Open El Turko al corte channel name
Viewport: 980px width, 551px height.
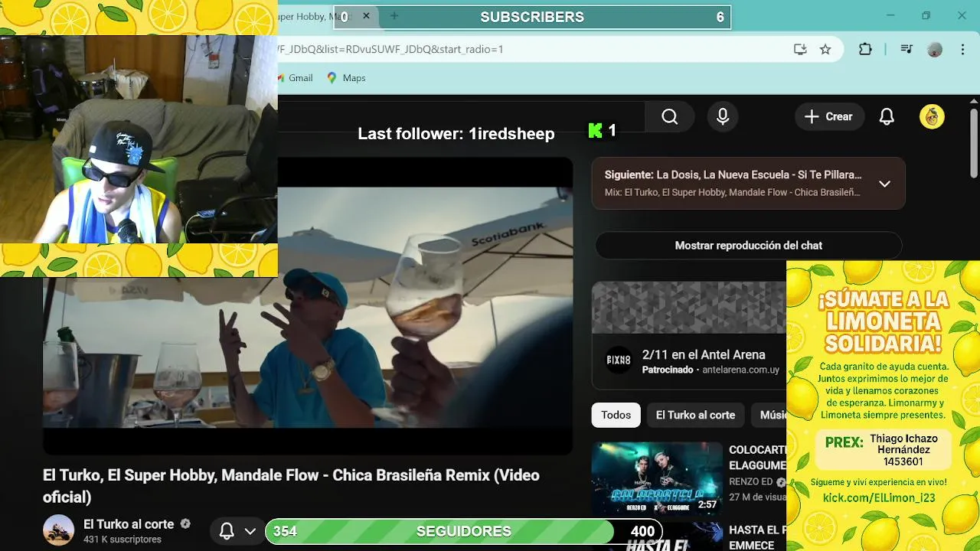point(129,524)
